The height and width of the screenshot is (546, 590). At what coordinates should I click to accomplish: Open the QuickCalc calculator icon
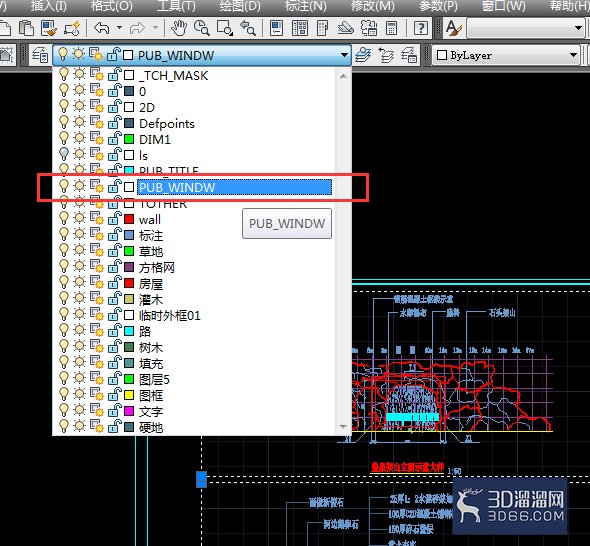[391, 28]
